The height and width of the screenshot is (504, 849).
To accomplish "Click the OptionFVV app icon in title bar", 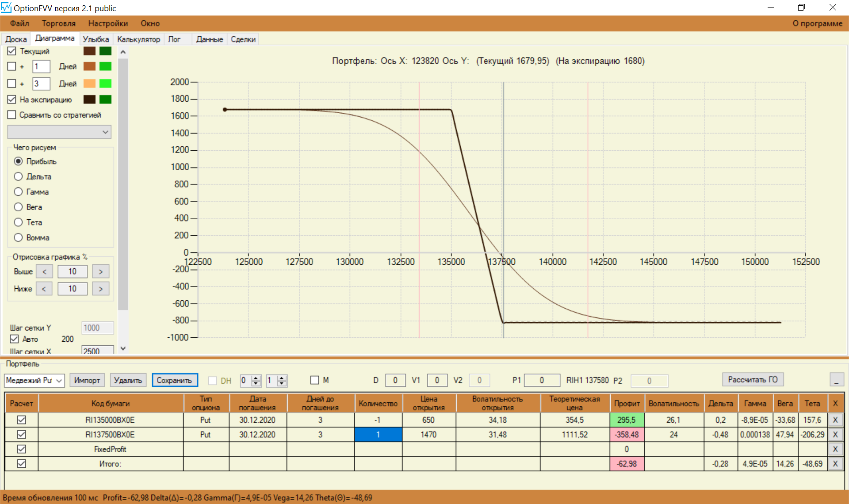I will 6,8.
